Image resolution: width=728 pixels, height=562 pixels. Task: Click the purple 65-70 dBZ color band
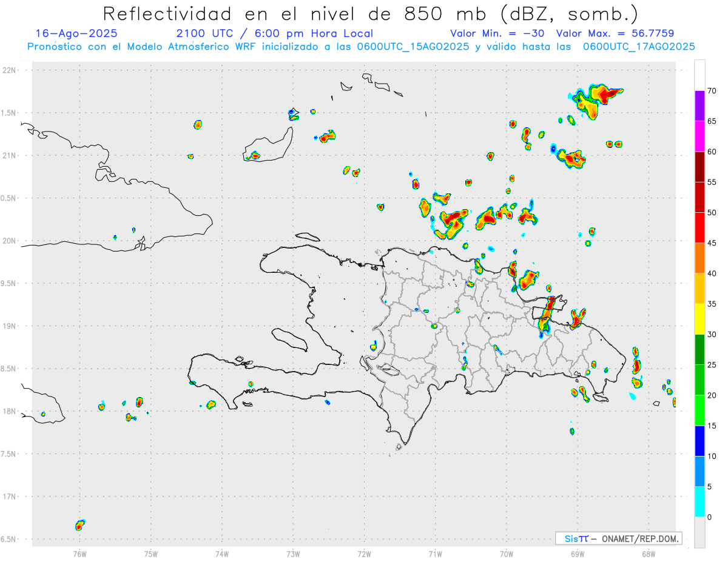[x=699, y=105]
